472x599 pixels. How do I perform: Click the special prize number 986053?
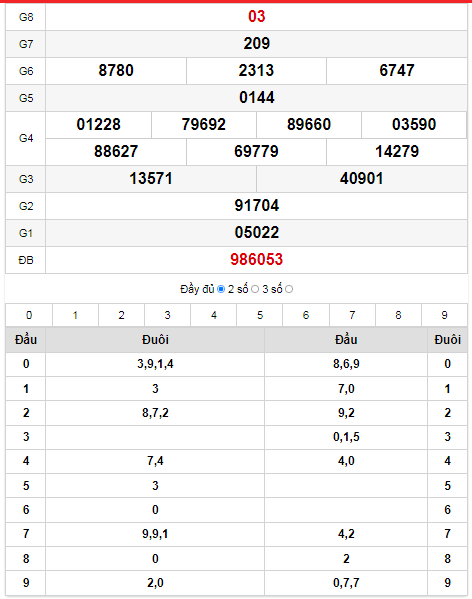256,260
